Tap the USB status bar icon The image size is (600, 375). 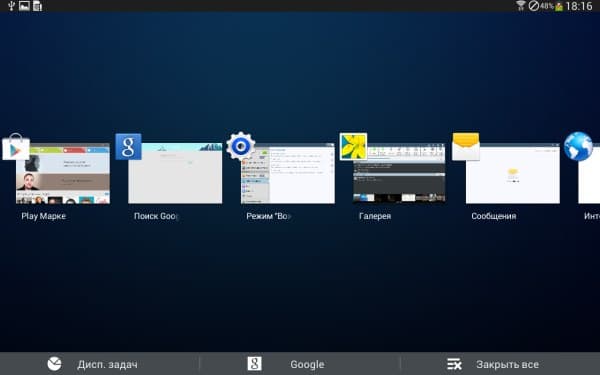coord(11,6)
